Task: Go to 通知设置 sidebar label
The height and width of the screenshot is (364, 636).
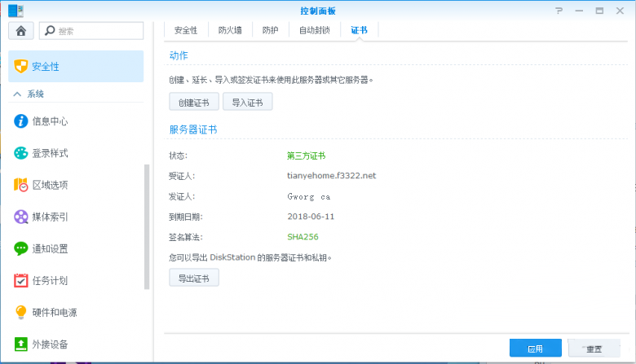Action: coord(50,248)
